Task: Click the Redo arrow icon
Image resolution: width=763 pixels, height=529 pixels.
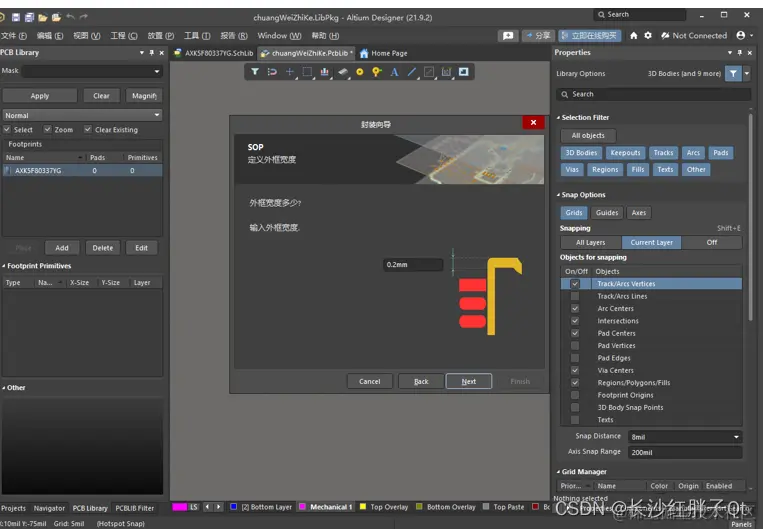Action: 84,17
